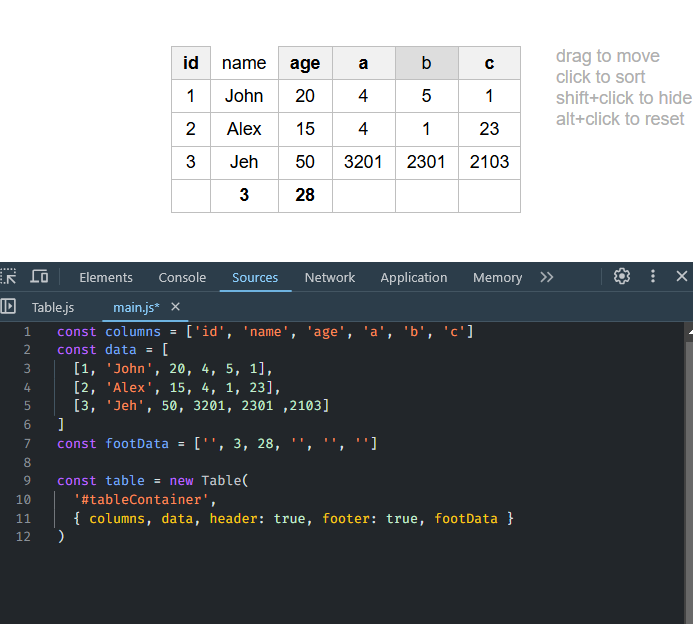Viewport: 693px width, 624px height.
Task: Open the DevTools three-dot menu
Action: (x=653, y=277)
